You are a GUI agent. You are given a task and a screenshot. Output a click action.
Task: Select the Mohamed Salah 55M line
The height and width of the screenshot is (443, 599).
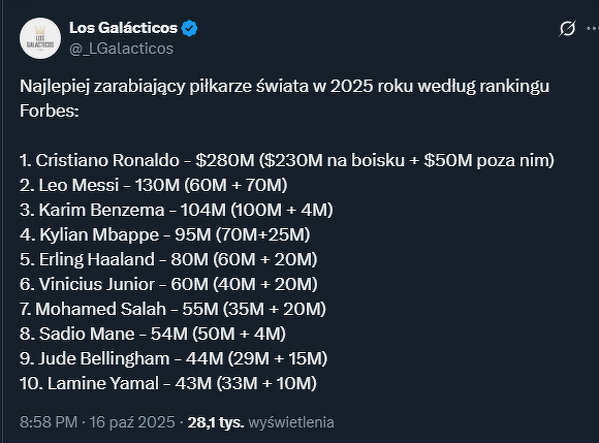click(x=173, y=309)
